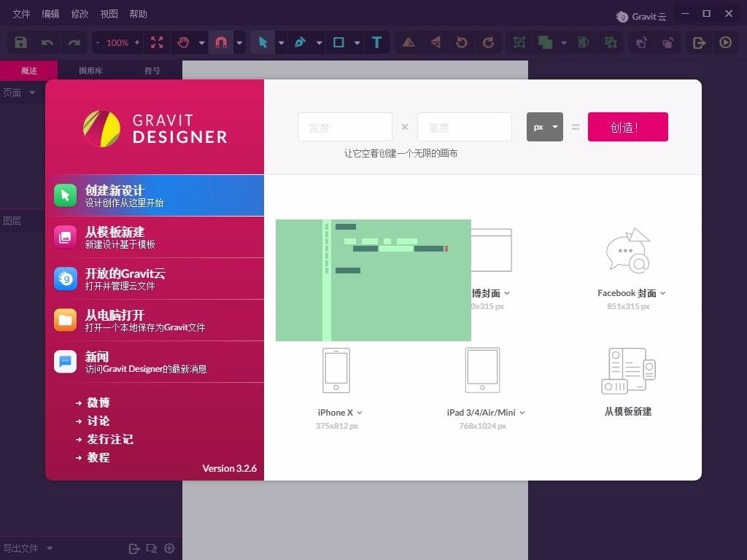747x560 pixels.
Task: Choose the iPhone X preset thumbnail
Action: coord(336,370)
